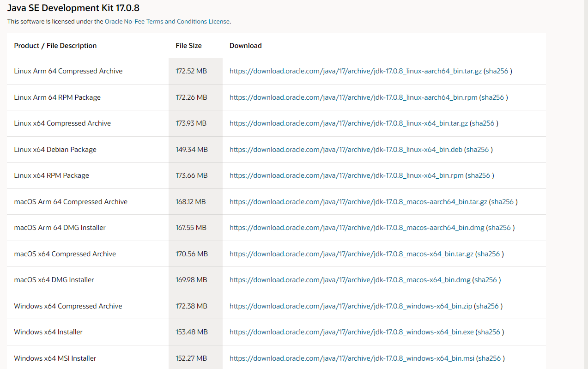Select Windows x64 Installer text
The width and height of the screenshot is (588, 369).
(48, 332)
